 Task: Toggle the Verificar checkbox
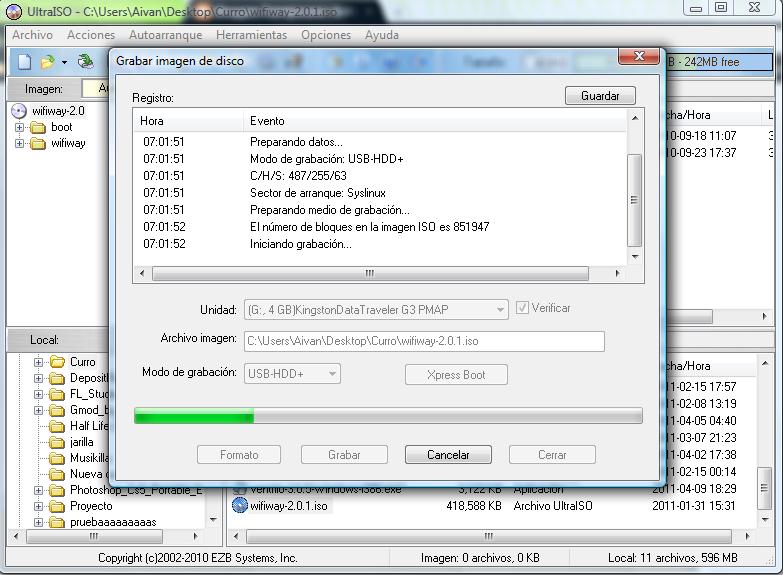pyautogui.click(x=522, y=308)
